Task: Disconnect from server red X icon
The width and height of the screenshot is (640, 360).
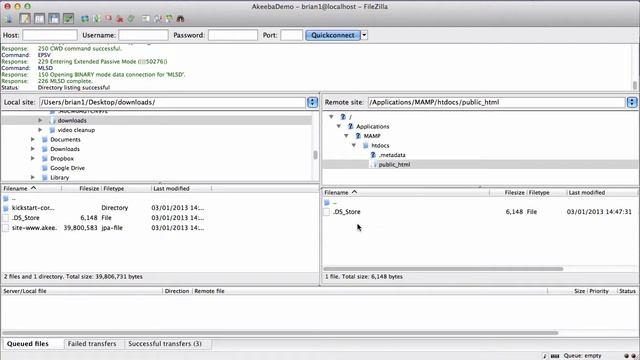Action: pos(120,19)
